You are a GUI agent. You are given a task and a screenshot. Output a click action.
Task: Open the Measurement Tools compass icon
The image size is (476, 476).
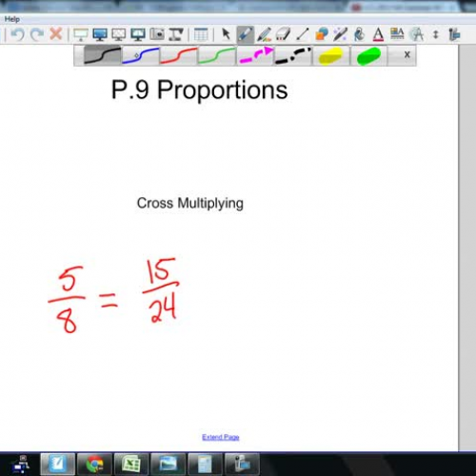tap(417, 34)
